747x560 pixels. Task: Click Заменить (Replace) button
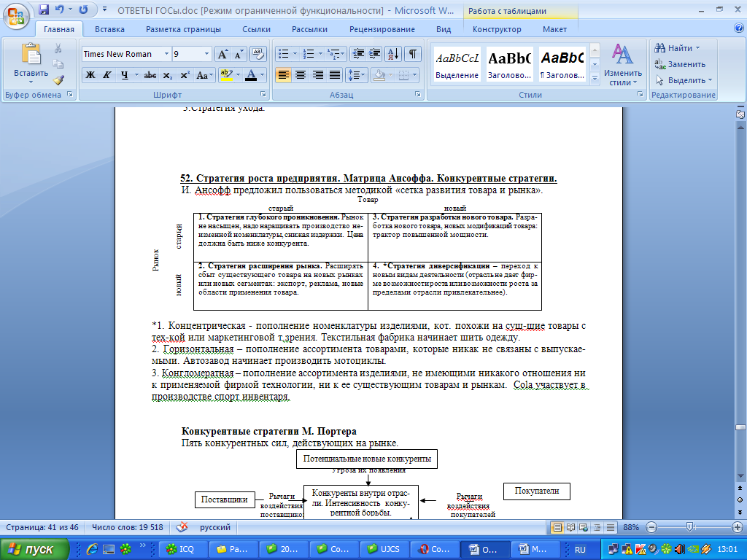(x=681, y=64)
